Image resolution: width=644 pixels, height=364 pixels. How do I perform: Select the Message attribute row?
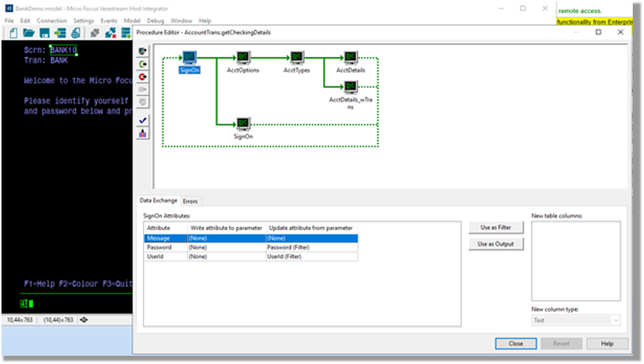[x=251, y=238]
